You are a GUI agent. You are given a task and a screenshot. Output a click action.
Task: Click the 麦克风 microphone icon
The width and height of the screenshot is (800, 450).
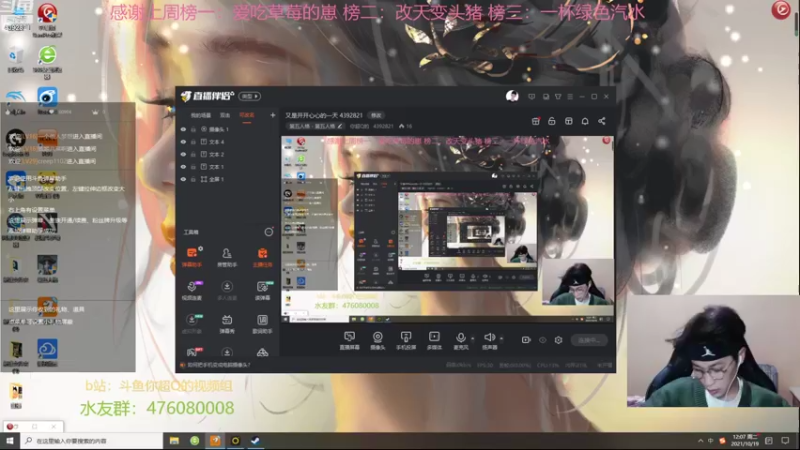click(x=461, y=340)
